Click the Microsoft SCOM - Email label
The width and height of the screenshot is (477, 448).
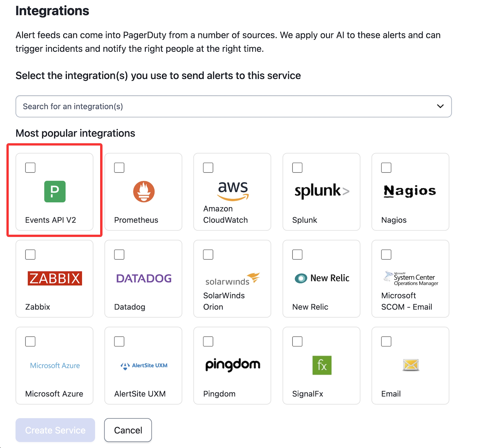407,301
